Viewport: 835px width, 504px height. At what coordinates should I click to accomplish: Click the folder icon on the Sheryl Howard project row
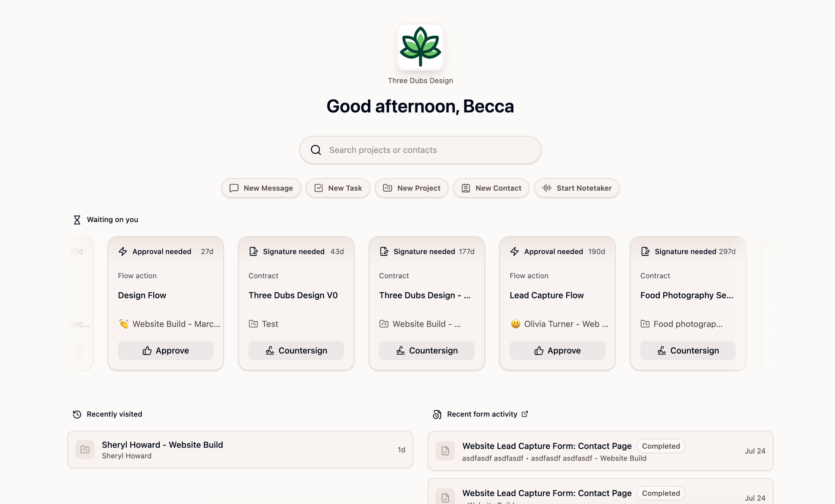pyautogui.click(x=85, y=450)
